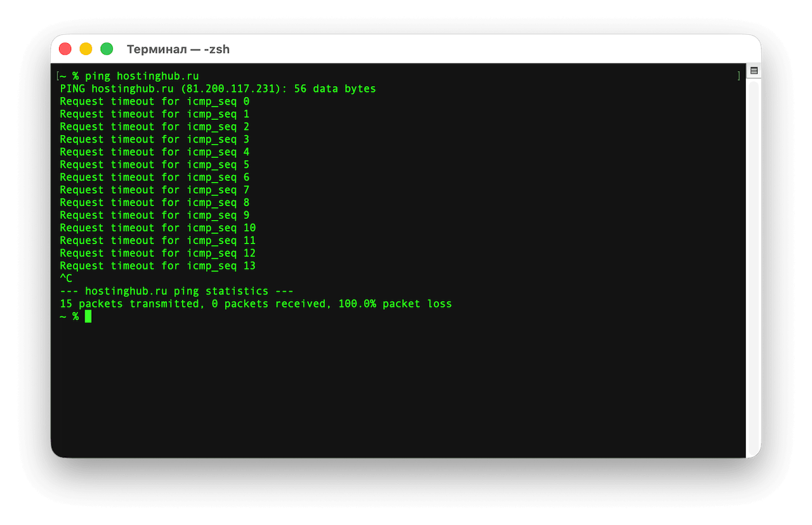Click the line 'Request timeout for icmp_seq 4'

click(154, 152)
